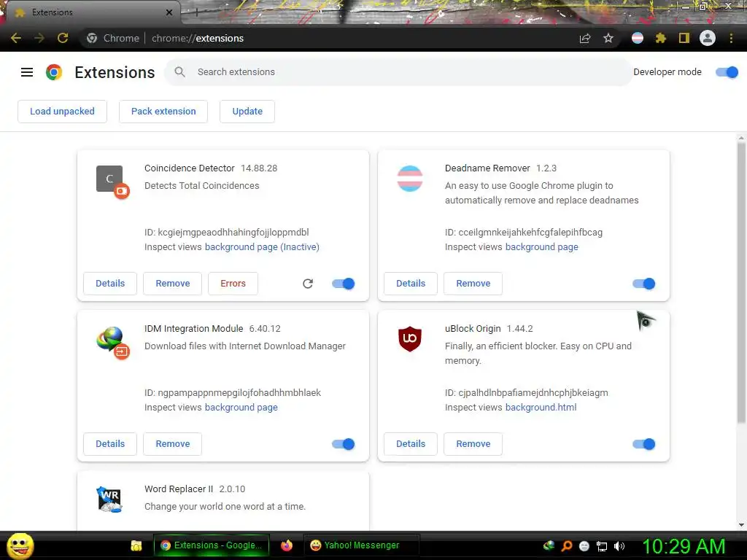This screenshot has height=560, width=747.
Task: Open Details for Deadname Remover
Action: point(411,284)
